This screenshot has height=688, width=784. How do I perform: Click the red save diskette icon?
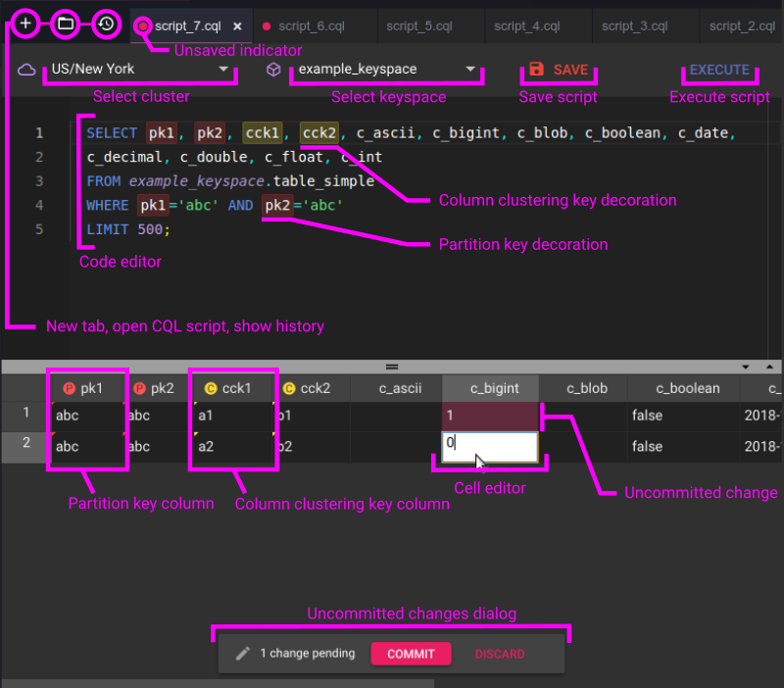[535, 70]
